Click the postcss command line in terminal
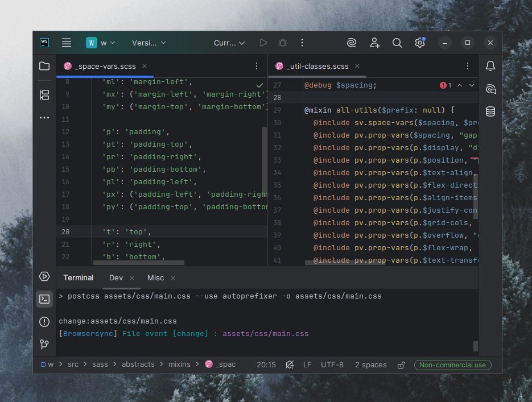The height and width of the screenshot is (402, 532). coord(220,296)
